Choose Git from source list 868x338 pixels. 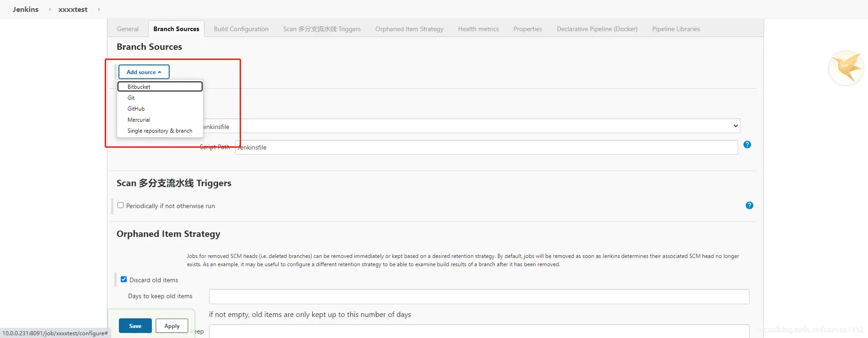click(x=160, y=97)
